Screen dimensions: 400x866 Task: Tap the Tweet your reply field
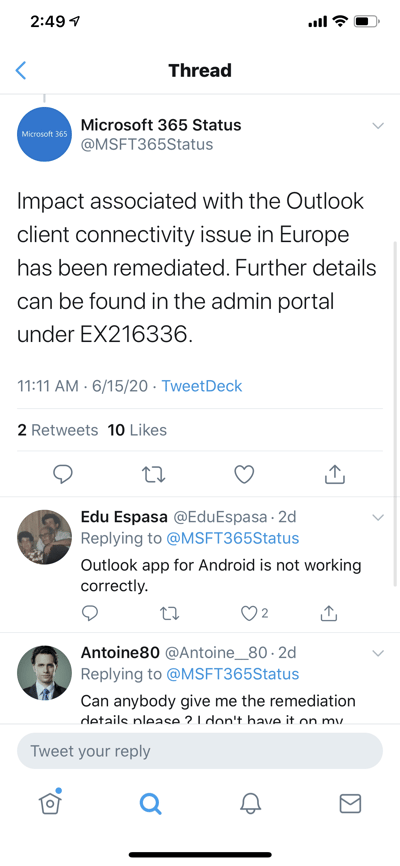point(200,751)
